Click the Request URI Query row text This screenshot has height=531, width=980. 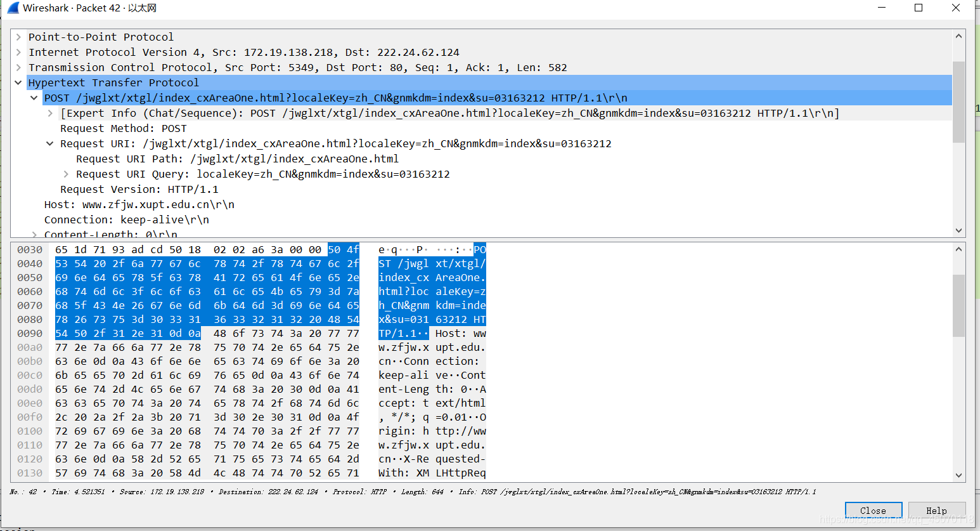tap(263, 174)
